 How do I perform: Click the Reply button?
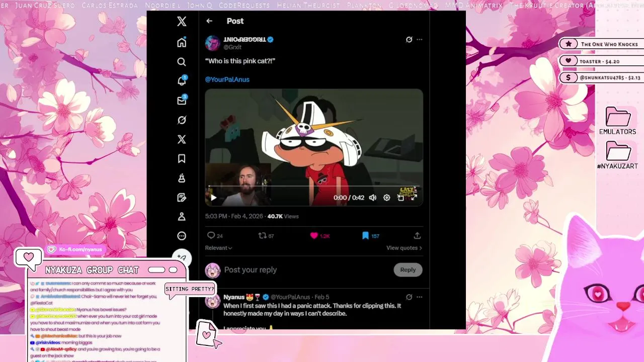point(408,270)
